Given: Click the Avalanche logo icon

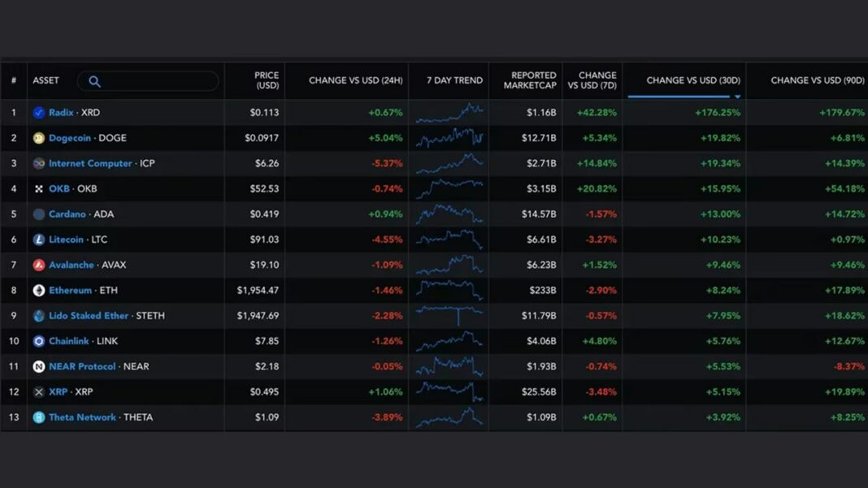Looking at the screenshot, I should [38, 265].
